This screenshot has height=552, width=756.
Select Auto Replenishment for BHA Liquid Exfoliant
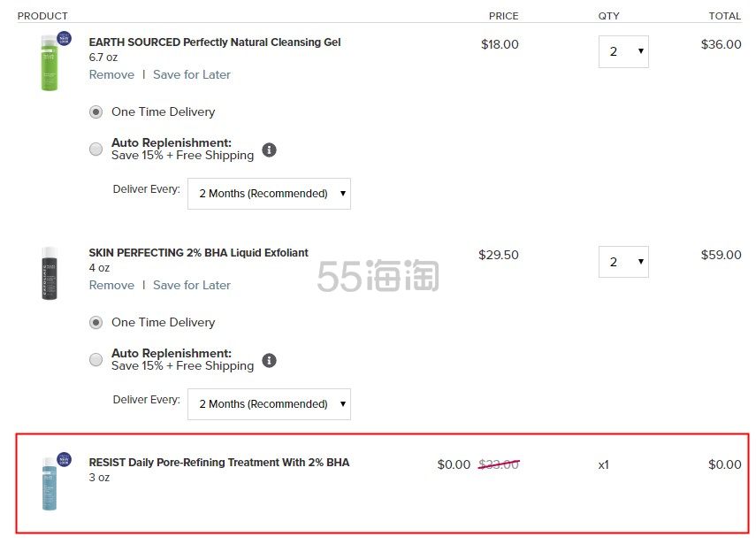tap(96, 359)
